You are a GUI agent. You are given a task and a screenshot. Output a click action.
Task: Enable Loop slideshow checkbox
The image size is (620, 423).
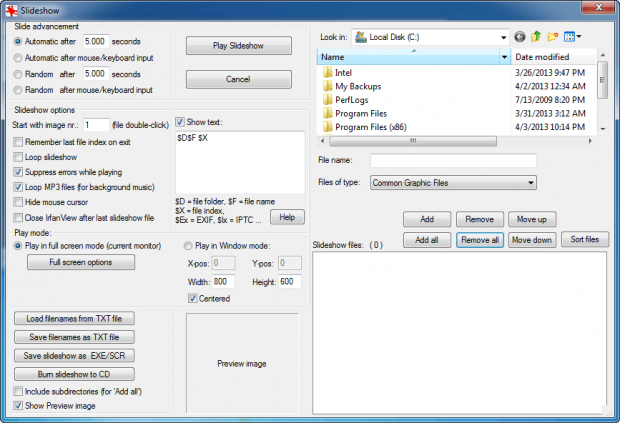[x=18, y=157]
